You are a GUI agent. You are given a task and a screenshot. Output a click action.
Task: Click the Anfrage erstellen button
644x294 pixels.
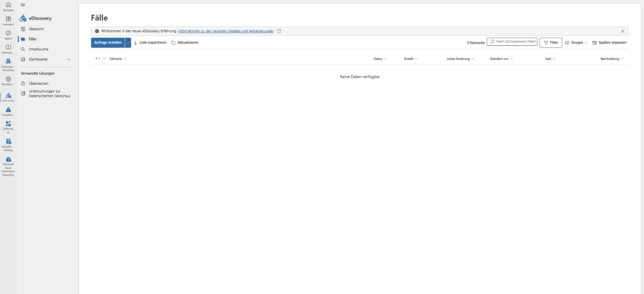[x=107, y=42]
